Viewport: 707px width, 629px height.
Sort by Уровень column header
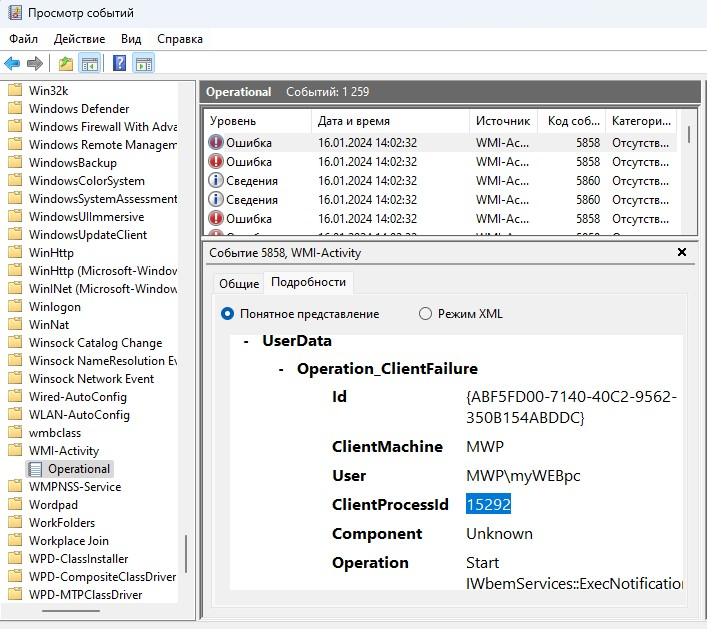pos(257,121)
